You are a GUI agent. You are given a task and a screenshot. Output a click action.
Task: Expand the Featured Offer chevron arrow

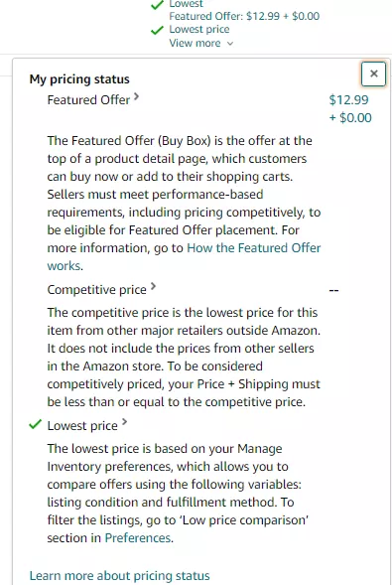(136, 97)
